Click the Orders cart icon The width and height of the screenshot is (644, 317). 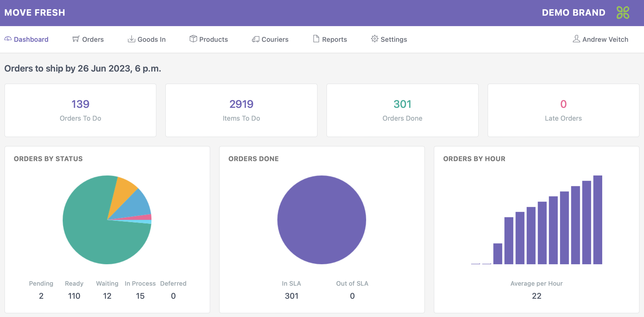(76, 39)
